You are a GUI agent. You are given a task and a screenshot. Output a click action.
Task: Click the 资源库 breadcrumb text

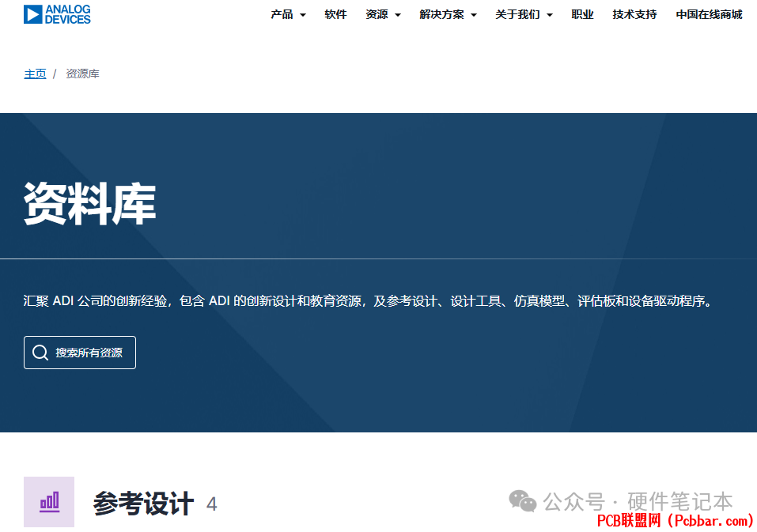[x=82, y=74]
